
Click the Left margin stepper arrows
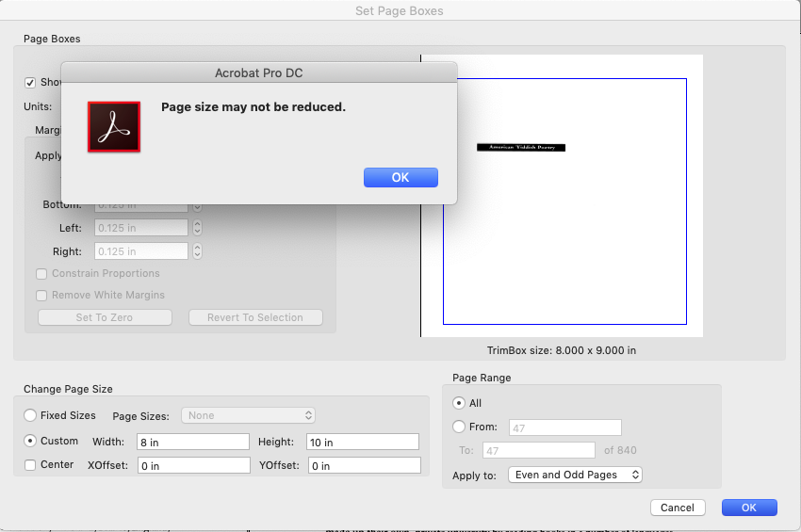(197, 228)
